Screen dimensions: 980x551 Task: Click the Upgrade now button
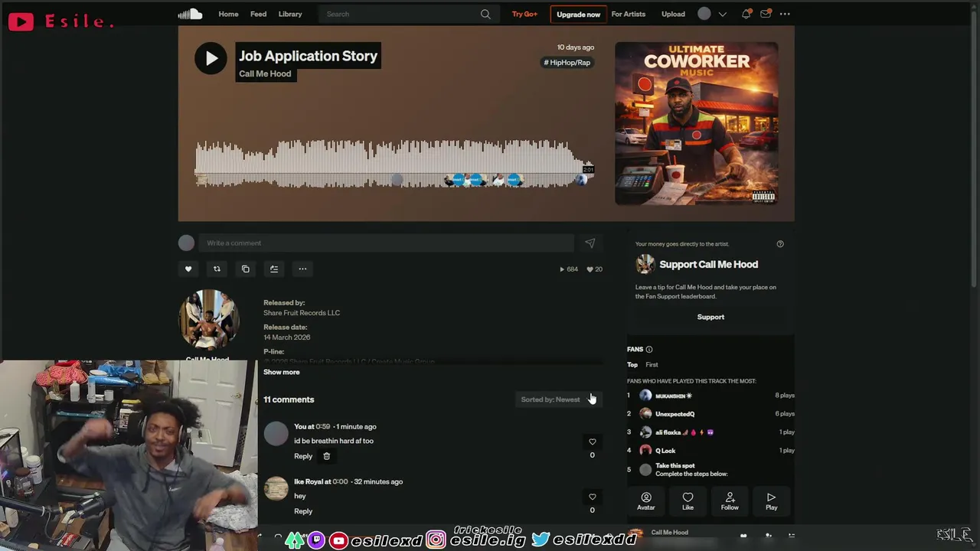578,14
